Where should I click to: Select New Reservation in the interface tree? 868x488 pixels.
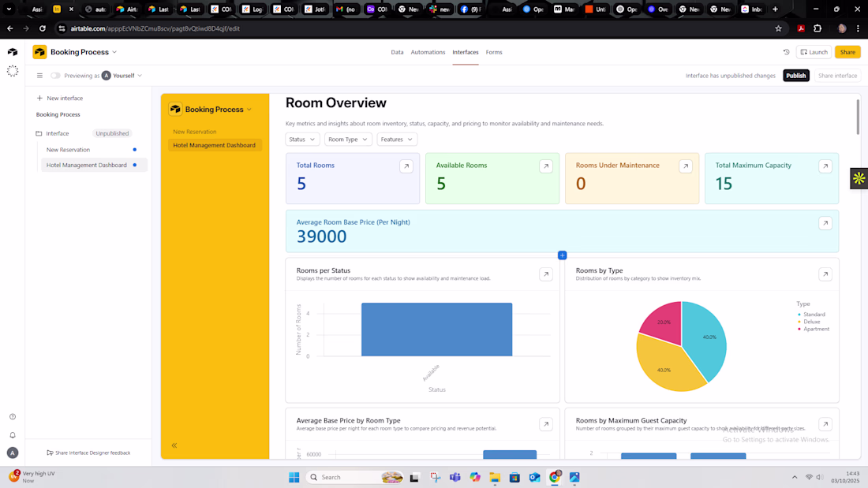pyautogui.click(x=68, y=149)
